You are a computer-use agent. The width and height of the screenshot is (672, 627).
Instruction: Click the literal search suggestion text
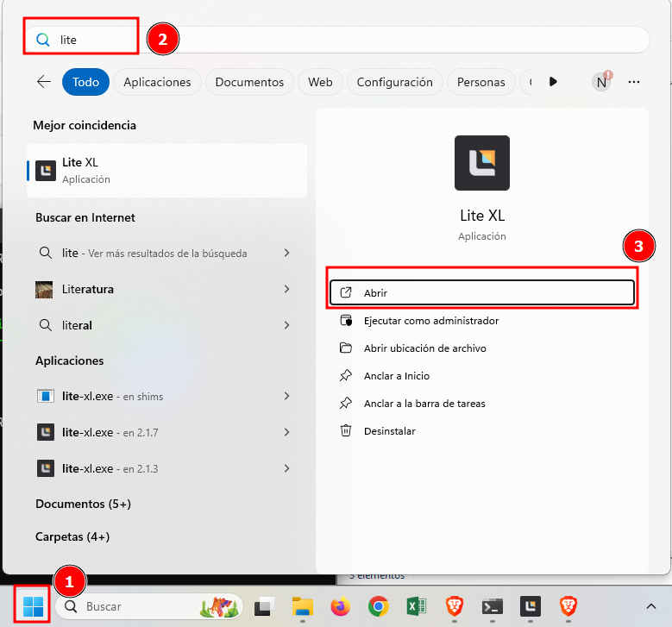[x=77, y=326]
